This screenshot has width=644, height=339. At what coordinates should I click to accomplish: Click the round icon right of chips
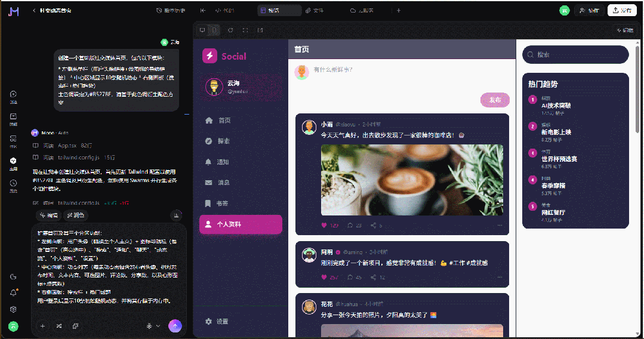click(176, 215)
